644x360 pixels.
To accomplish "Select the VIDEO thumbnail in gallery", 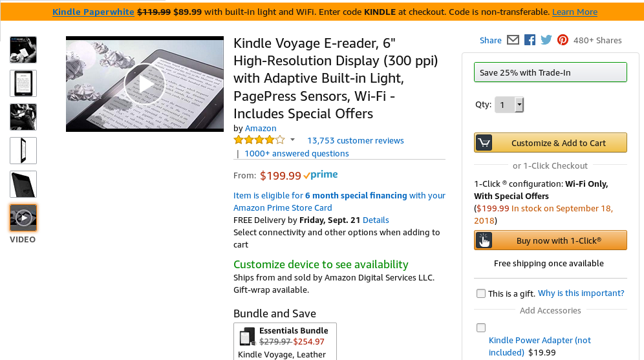I will pos(23,218).
